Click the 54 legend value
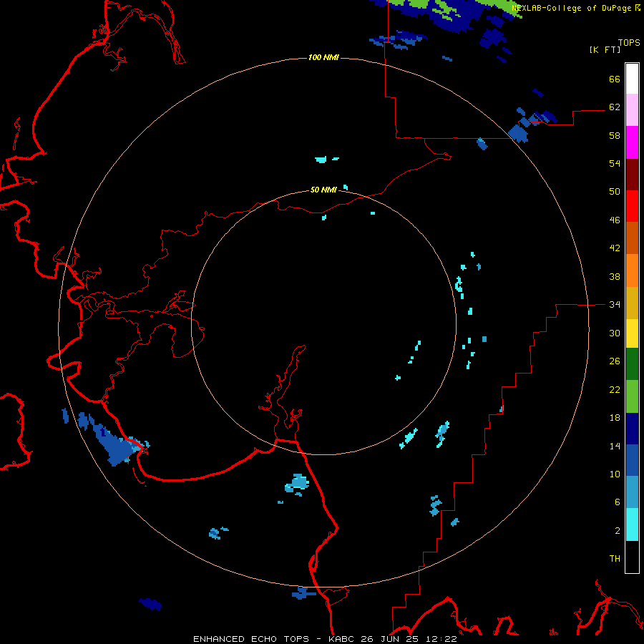The image size is (644, 644). click(x=615, y=163)
